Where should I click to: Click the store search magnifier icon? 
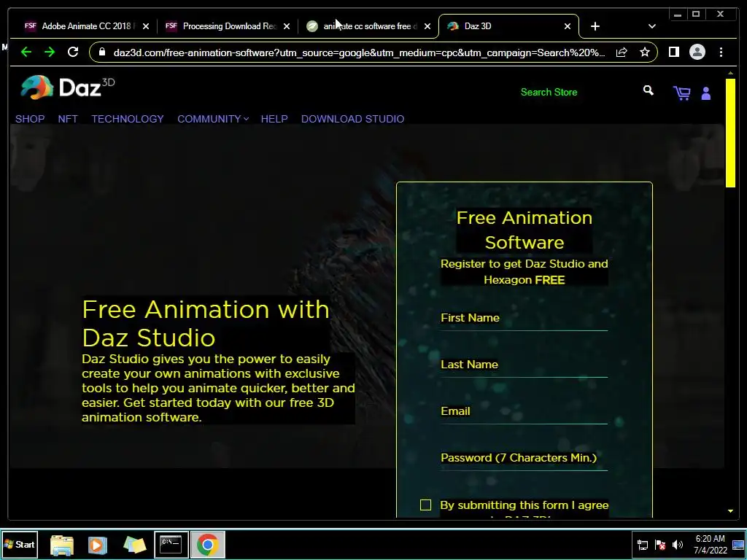tap(648, 90)
